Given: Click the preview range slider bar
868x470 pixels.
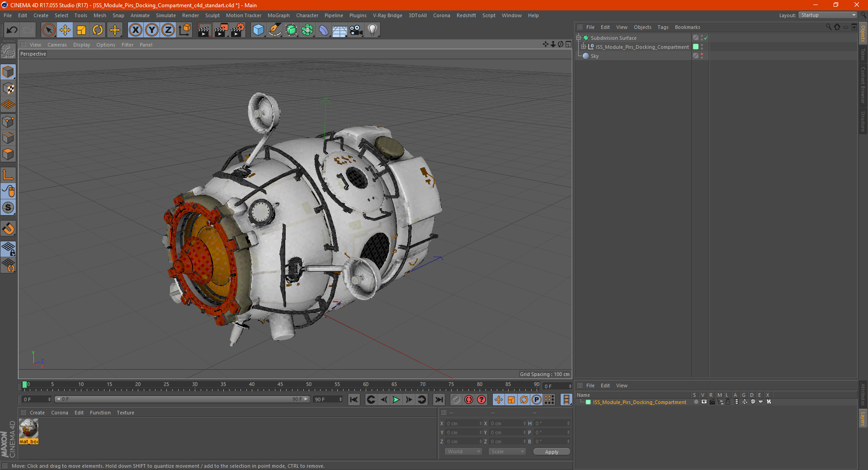Looking at the screenshot, I should tap(182, 399).
